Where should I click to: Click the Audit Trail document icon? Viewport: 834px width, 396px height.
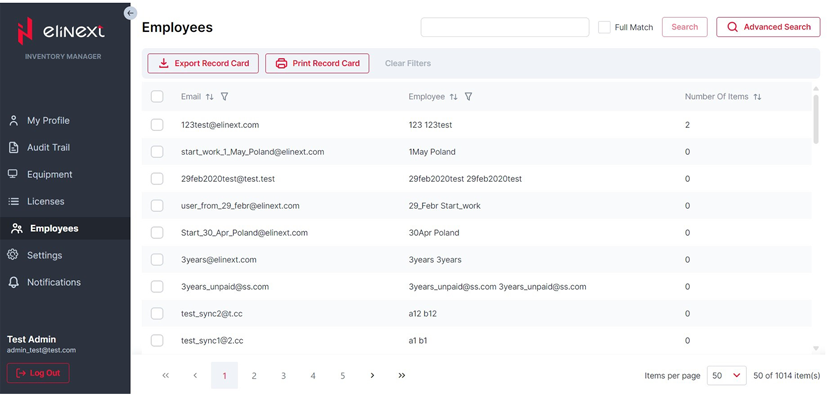pos(14,148)
